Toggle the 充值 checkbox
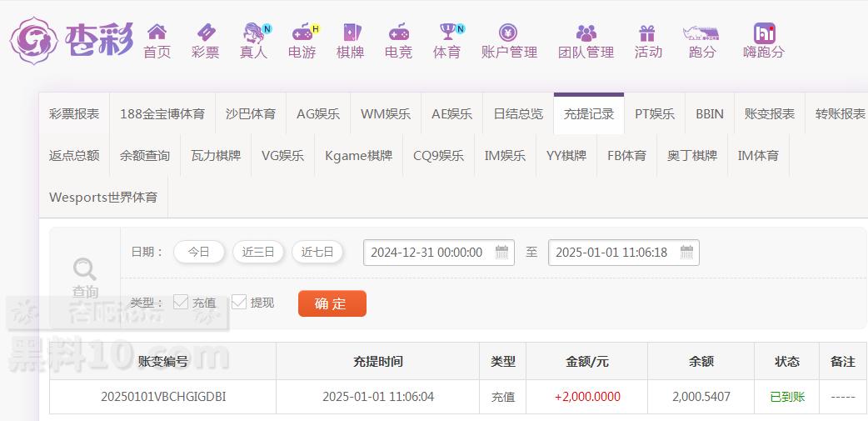 [181, 302]
